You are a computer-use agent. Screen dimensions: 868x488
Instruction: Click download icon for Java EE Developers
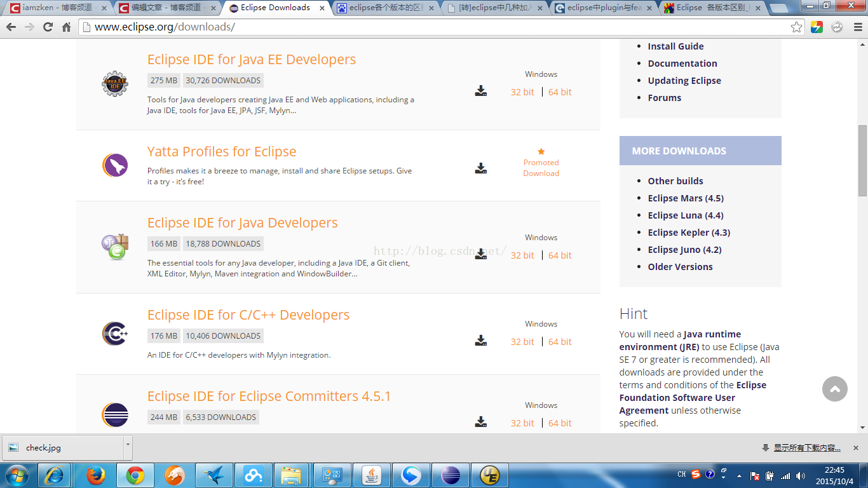coord(481,91)
